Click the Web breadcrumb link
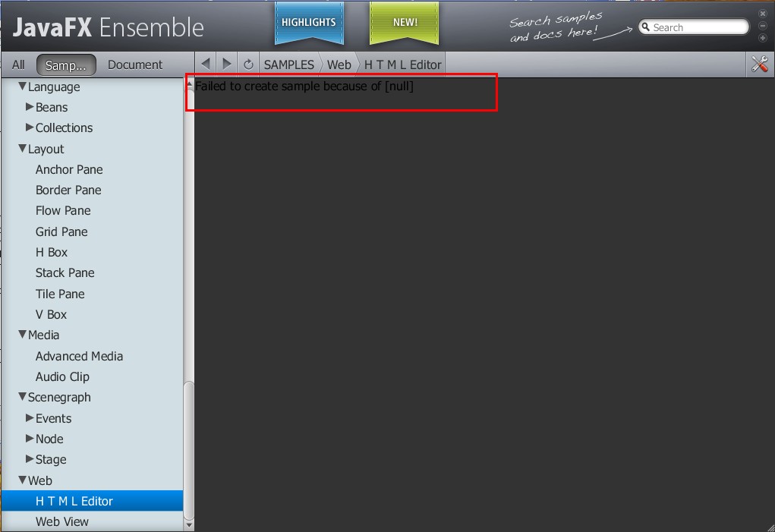The image size is (775, 532). (339, 65)
